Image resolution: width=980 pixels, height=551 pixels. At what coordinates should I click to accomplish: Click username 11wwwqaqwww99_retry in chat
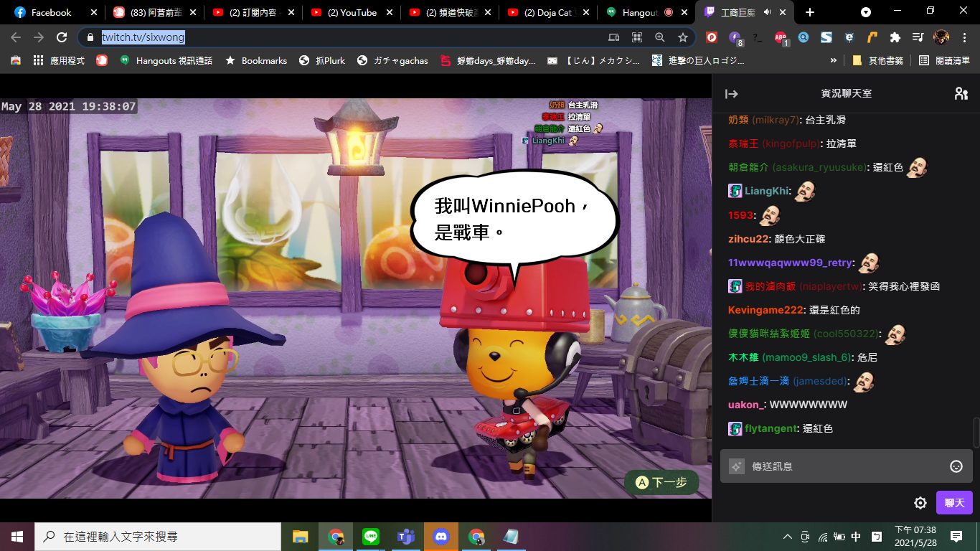tap(790, 263)
